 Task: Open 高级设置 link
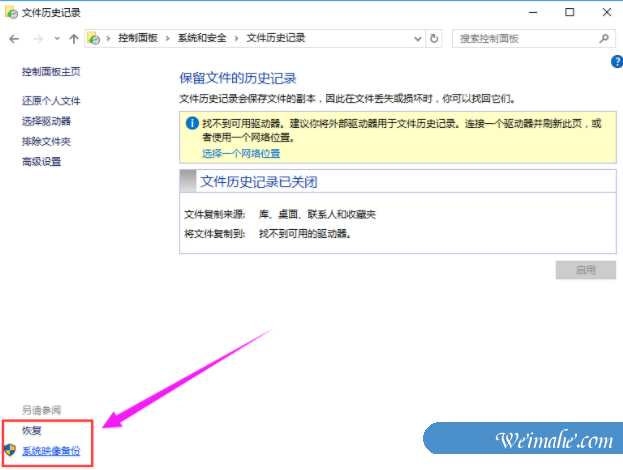41,161
